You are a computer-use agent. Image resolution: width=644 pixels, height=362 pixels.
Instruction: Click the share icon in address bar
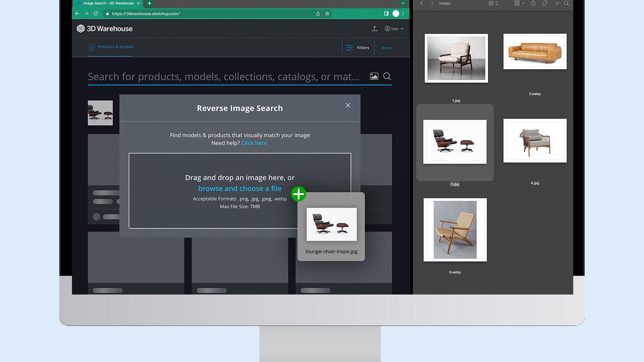point(318,14)
